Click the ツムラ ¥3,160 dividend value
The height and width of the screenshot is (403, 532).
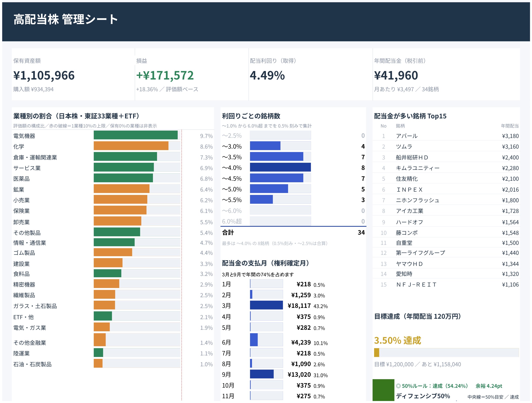(x=510, y=146)
